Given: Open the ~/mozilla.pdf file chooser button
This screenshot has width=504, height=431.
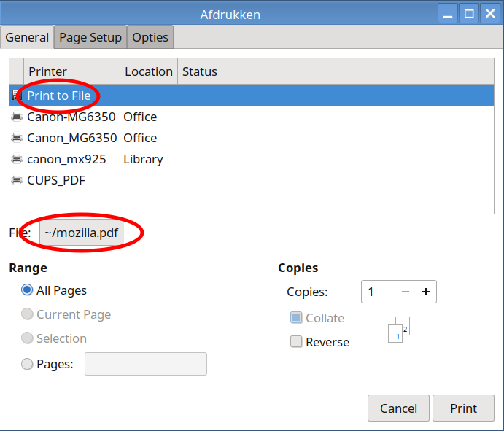Looking at the screenshot, I should (82, 233).
